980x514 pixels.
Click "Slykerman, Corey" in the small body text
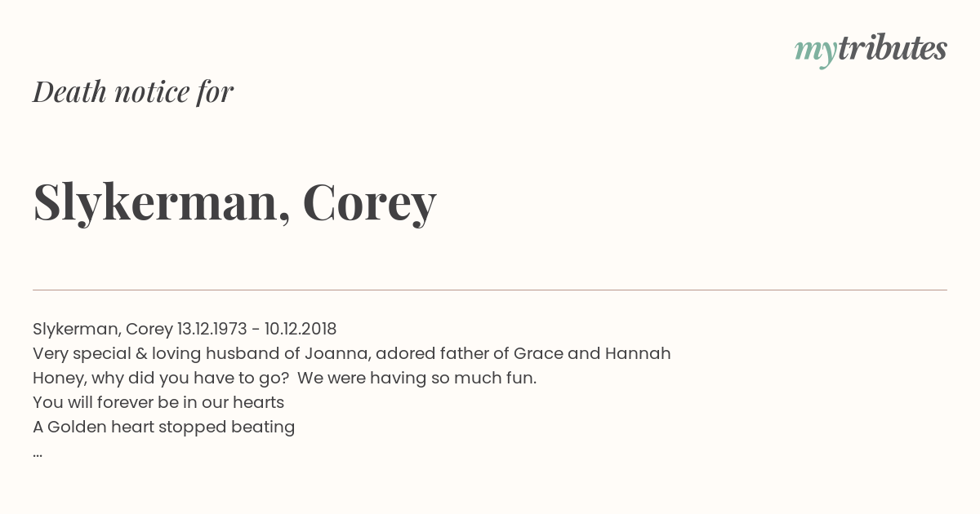102,330
